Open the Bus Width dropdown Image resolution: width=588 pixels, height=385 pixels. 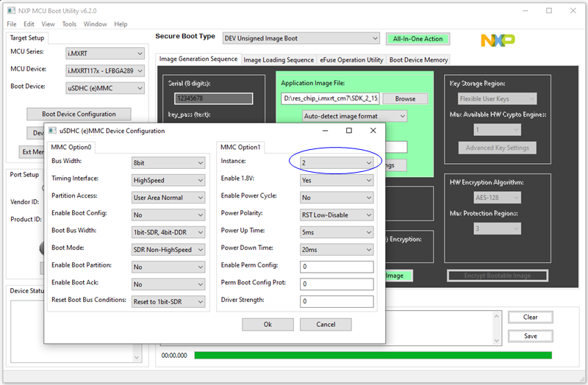[x=168, y=162]
